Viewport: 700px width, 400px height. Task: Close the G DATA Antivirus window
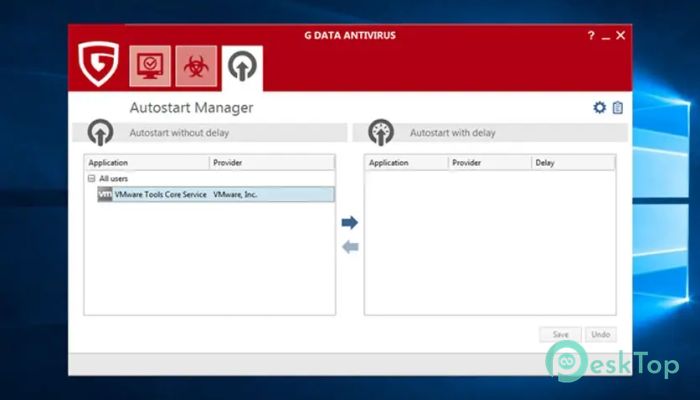621,35
